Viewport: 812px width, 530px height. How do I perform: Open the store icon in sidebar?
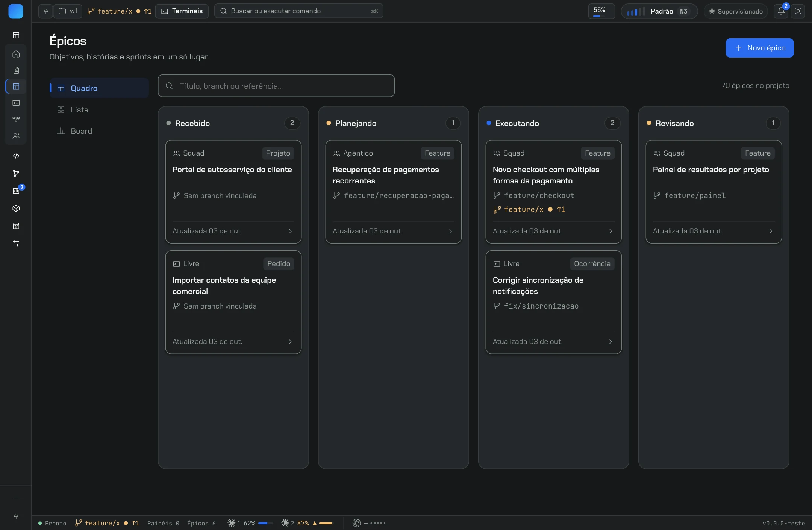(x=16, y=226)
